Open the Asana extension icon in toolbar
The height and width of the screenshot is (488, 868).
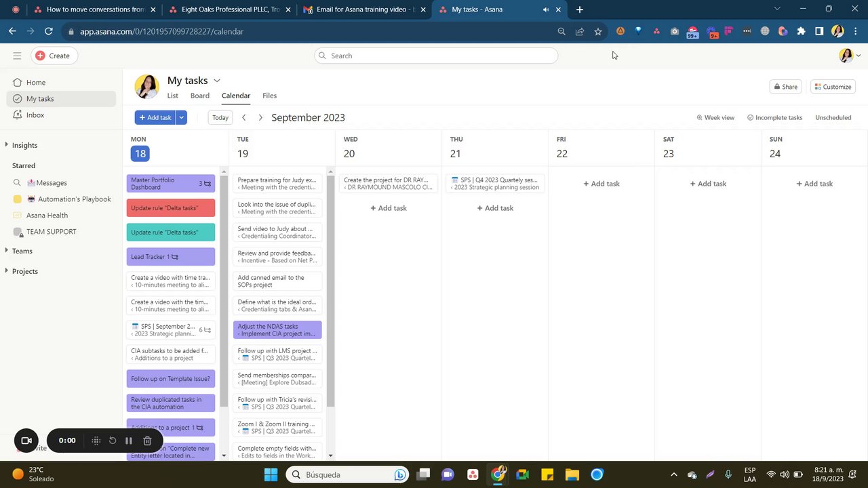[656, 31]
